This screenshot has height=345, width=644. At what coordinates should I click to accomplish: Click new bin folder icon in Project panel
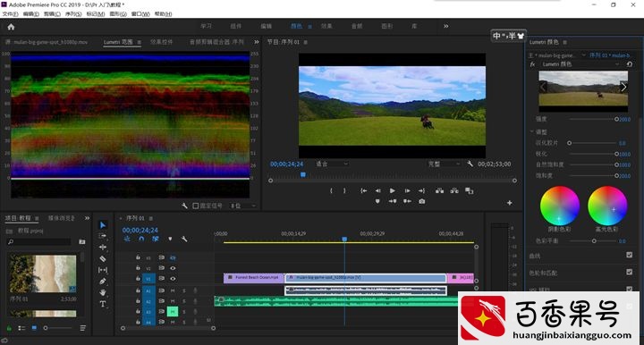click(x=82, y=241)
